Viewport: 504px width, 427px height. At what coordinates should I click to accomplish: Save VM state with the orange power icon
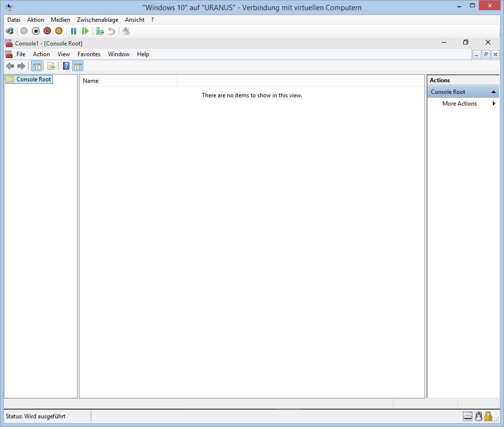click(x=59, y=31)
